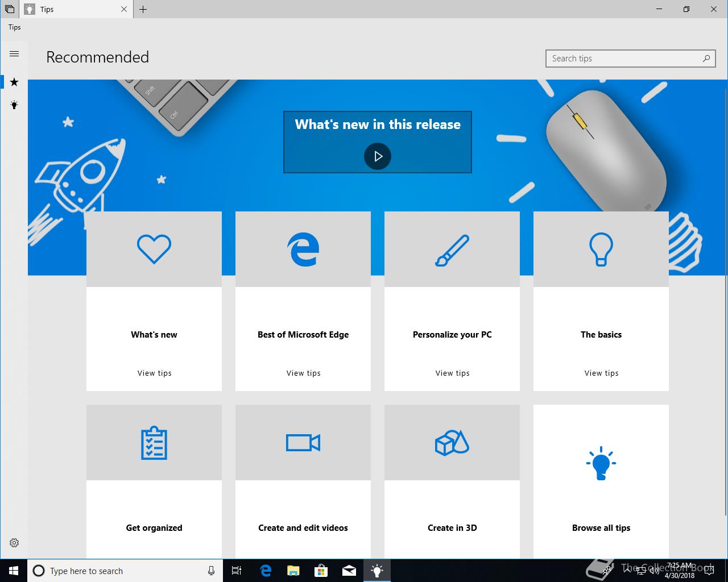Image resolution: width=728 pixels, height=582 pixels.
Task: Launch Microsoft Edge from the taskbar
Action: point(265,571)
